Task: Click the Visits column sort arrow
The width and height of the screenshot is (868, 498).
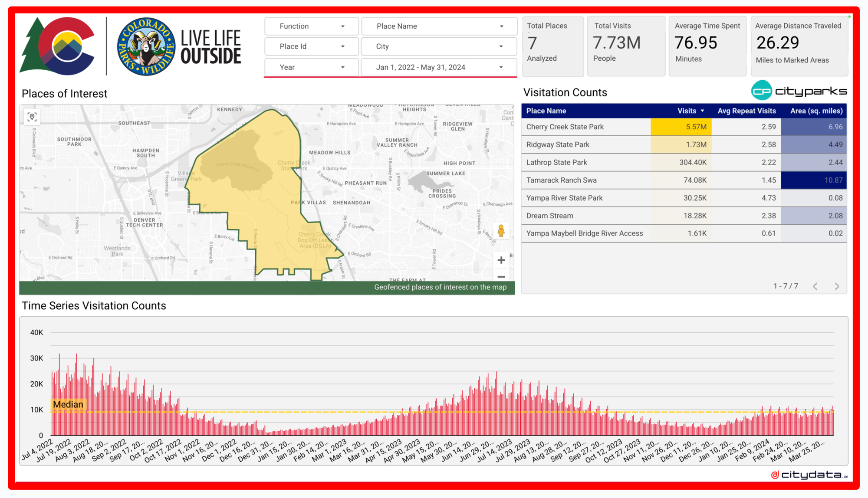Action: [x=702, y=111]
